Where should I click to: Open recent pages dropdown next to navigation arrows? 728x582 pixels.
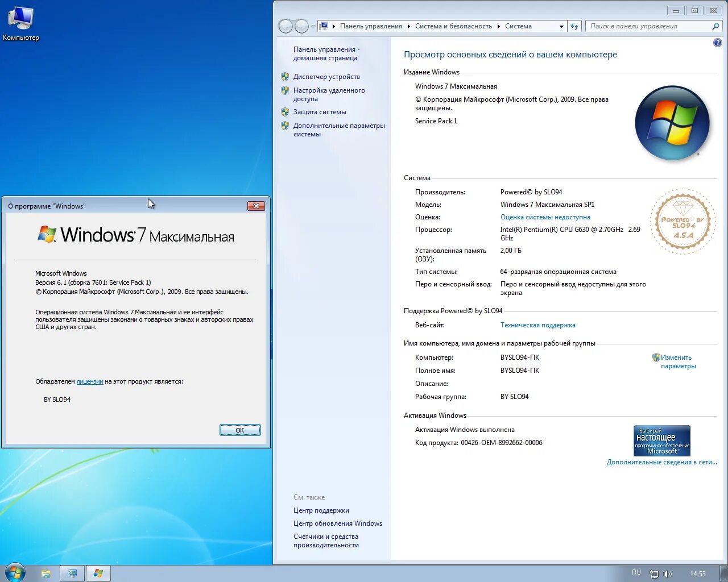click(x=313, y=26)
